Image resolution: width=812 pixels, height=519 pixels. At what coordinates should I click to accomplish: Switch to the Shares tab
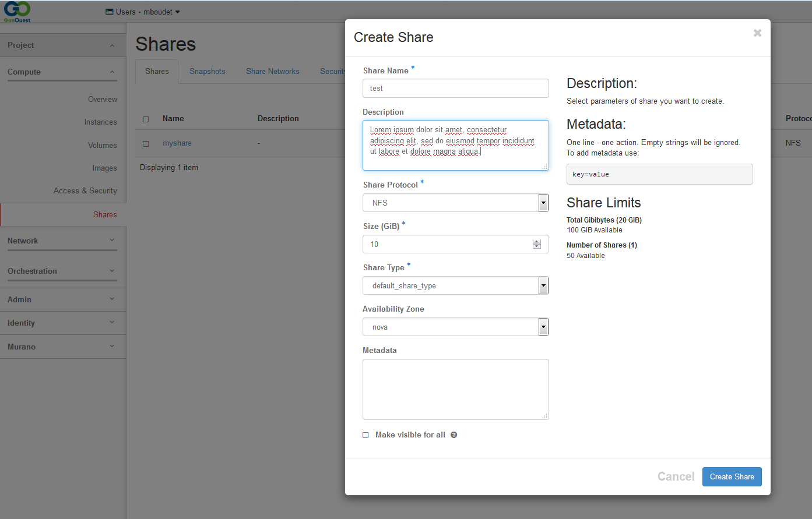(157, 71)
